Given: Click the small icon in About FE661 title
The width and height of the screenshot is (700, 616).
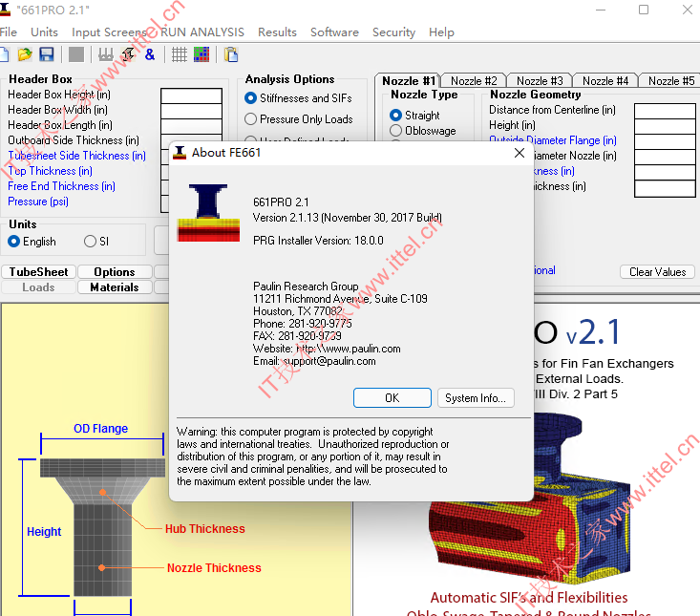Looking at the screenshot, I should coord(180,153).
